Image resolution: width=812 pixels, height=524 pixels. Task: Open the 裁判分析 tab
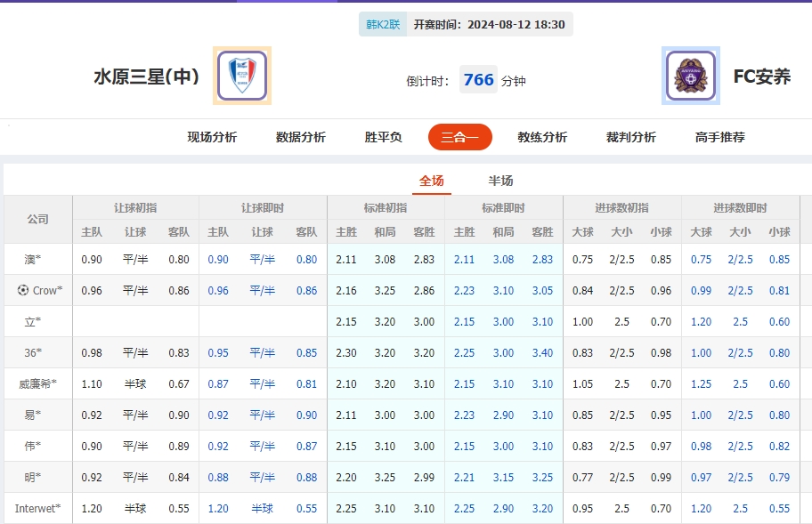click(x=629, y=139)
